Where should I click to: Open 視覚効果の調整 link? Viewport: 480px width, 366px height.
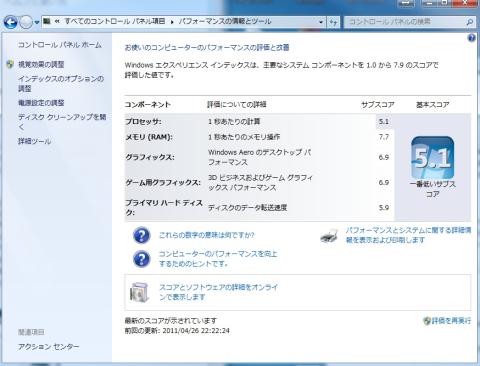click(x=41, y=64)
